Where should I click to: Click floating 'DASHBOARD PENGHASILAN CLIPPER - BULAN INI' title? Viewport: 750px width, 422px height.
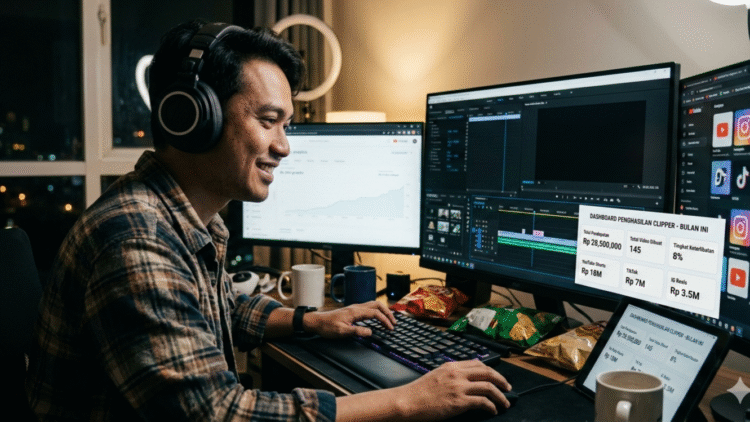click(x=649, y=222)
